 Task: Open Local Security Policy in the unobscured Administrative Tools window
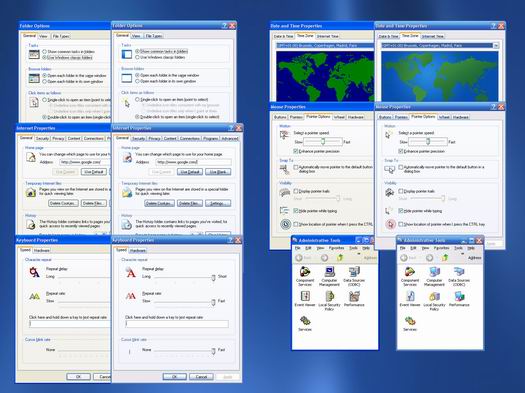tap(434, 301)
